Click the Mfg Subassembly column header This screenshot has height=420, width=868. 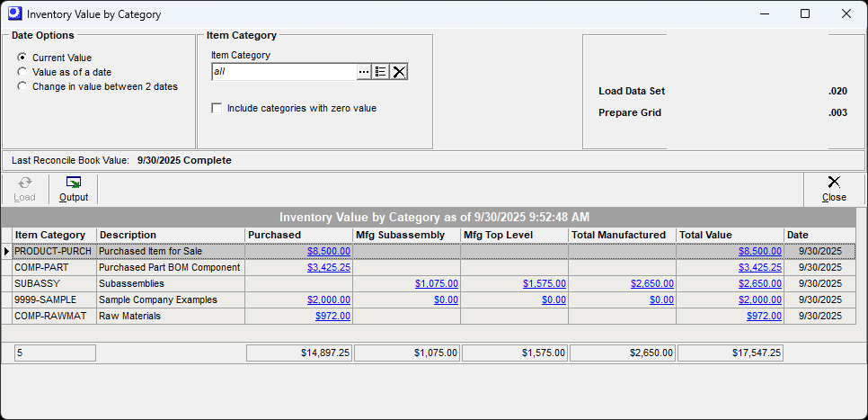point(406,235)
